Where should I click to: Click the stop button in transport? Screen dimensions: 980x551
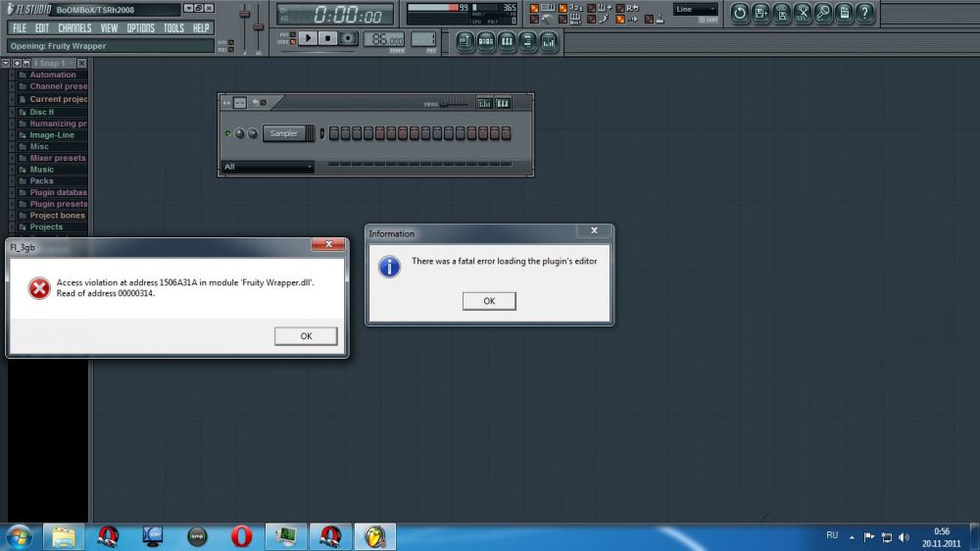point(327,38)
